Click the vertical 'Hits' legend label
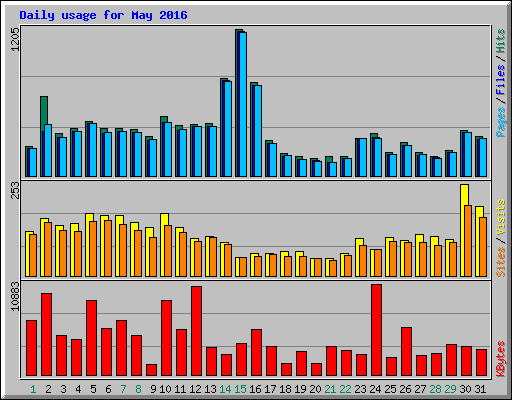 pyautogui.click(x=500, y=41)
